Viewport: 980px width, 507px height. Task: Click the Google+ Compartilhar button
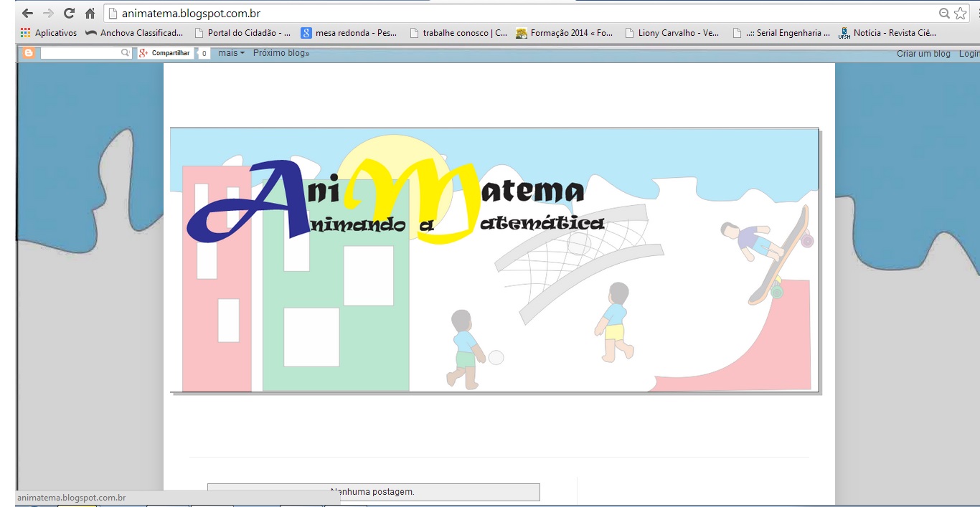165,53
